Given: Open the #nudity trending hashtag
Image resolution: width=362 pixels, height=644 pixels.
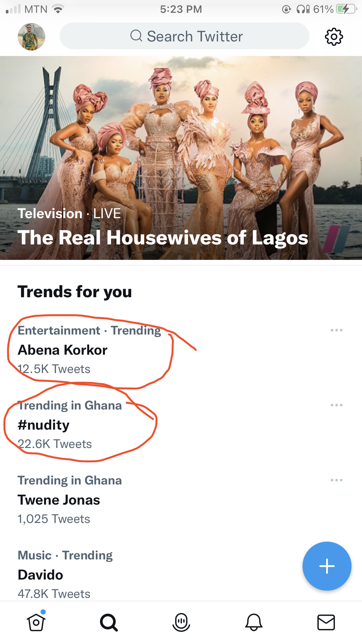Looking at the screenshot, I should click(44, 425).
